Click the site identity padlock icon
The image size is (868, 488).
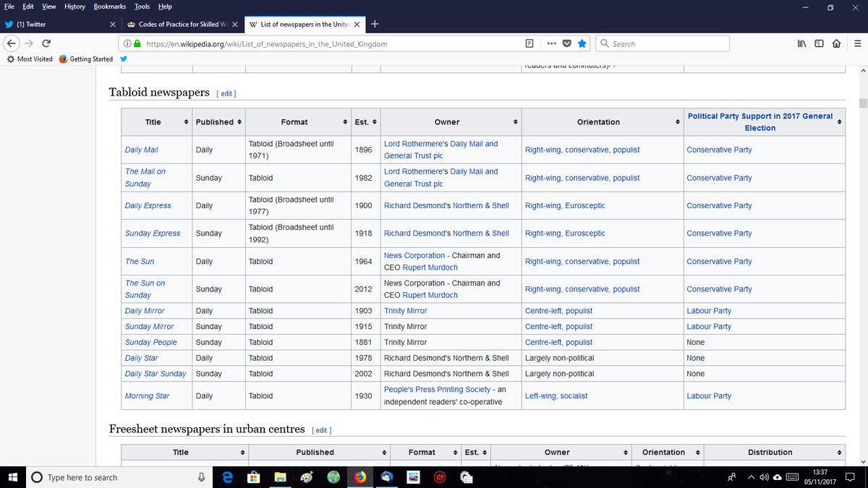coord(137,43)
